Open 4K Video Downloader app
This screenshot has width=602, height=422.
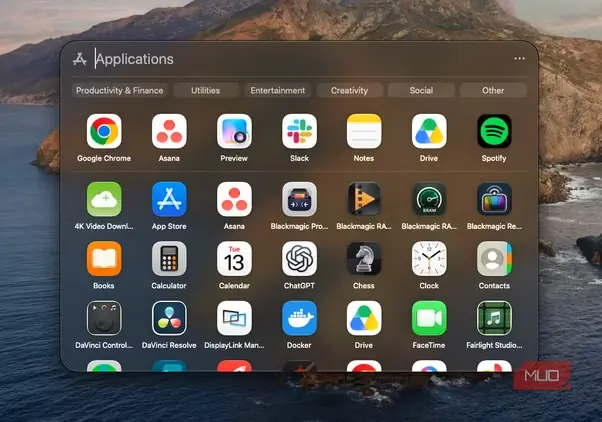(104, 199)
